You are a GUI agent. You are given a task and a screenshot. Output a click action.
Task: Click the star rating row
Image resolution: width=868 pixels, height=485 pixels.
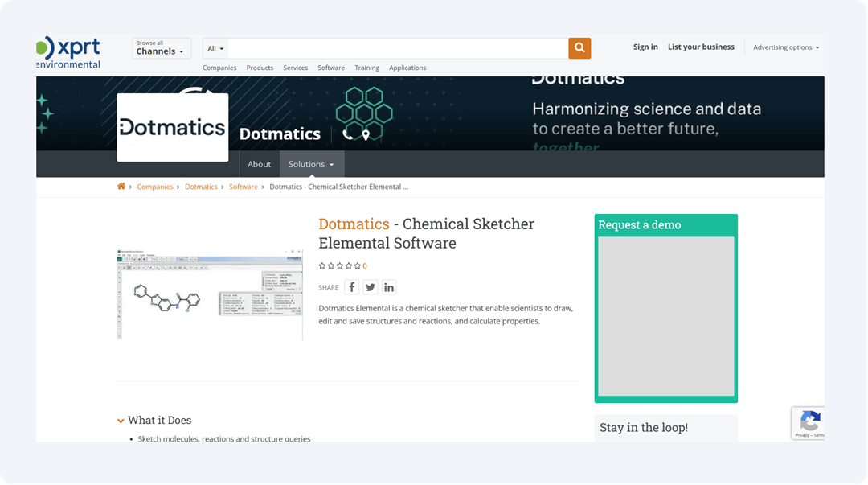pyautogui.click(x=339, y=265)
